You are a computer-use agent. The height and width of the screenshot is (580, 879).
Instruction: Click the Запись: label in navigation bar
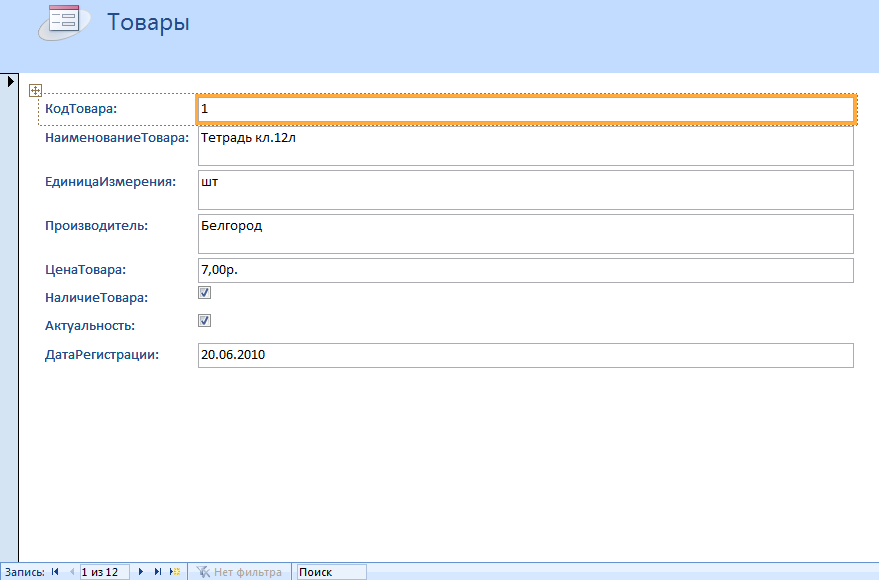[x=25, y=572]
